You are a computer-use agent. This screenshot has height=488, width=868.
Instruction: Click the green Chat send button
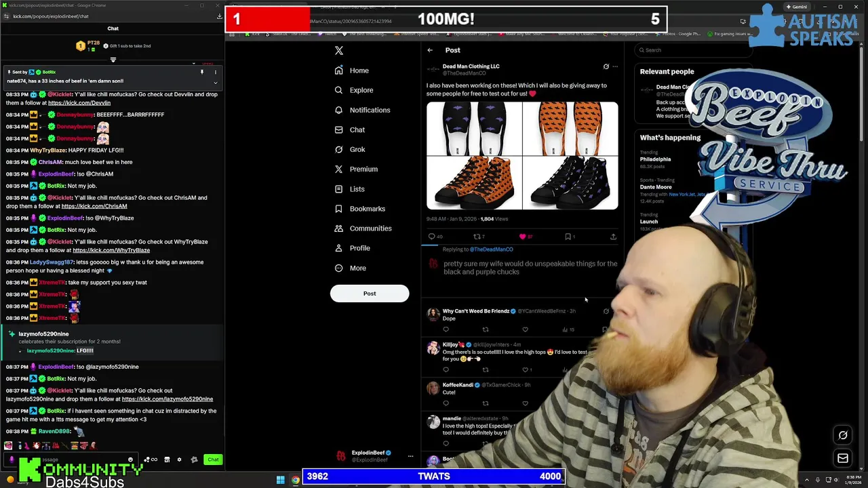click(213, 460)
